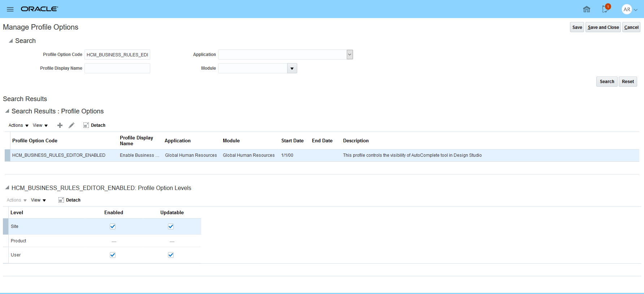This screenshot has width=644, height=294.
Task: Click the Start Date column header
Action: tap(293, 141)
